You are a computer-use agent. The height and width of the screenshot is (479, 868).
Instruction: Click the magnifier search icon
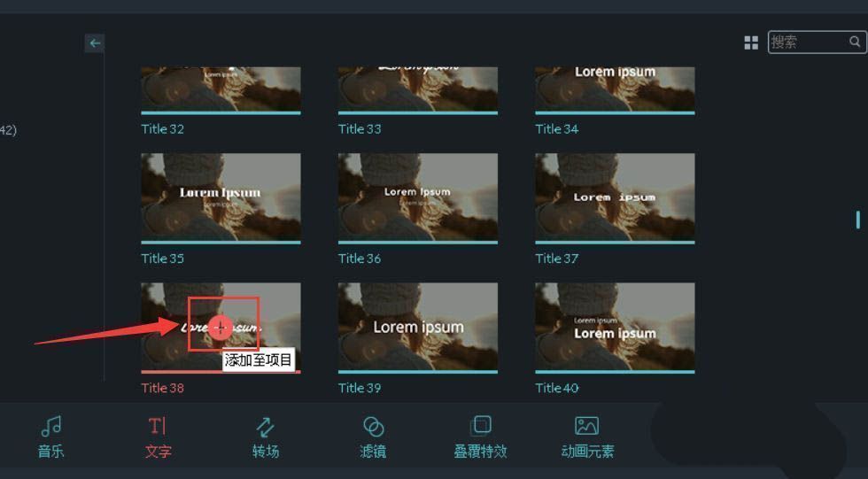[855, 42]
